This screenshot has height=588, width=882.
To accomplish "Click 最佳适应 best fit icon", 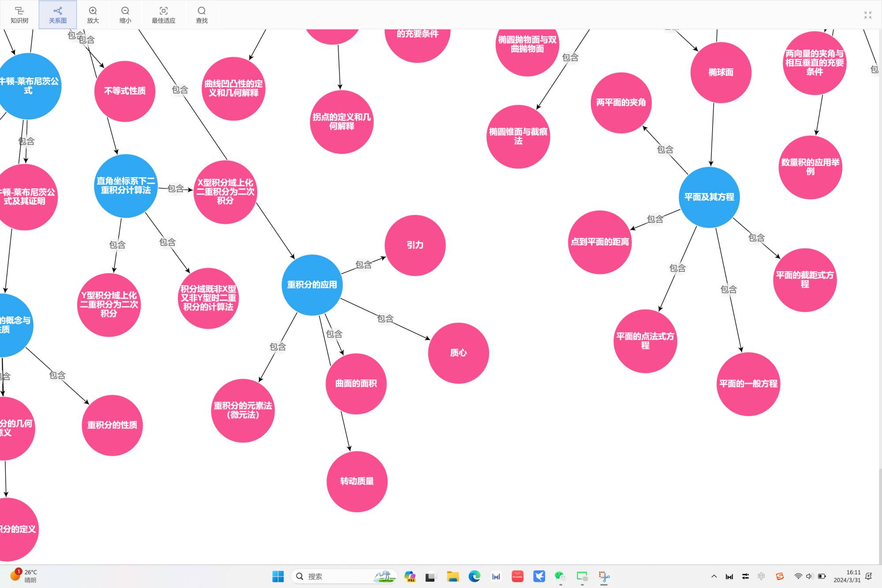I will 163,15.
